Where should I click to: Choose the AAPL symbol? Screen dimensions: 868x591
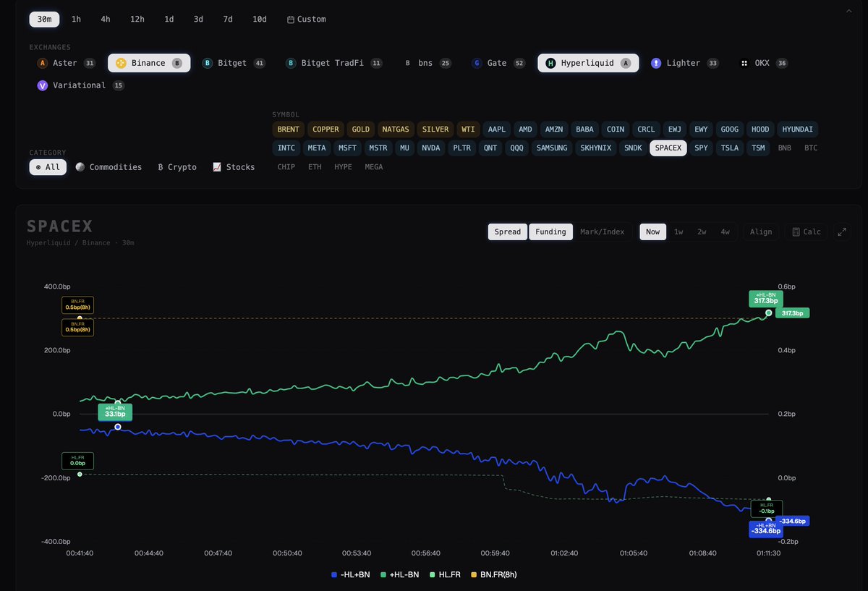(x=497, y=129)
